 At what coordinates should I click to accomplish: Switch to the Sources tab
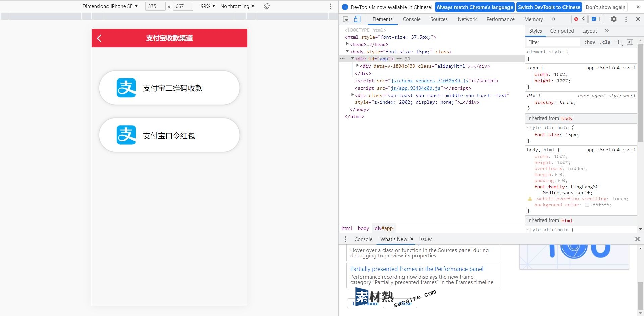pyautogui.click(x=439, y=19)
